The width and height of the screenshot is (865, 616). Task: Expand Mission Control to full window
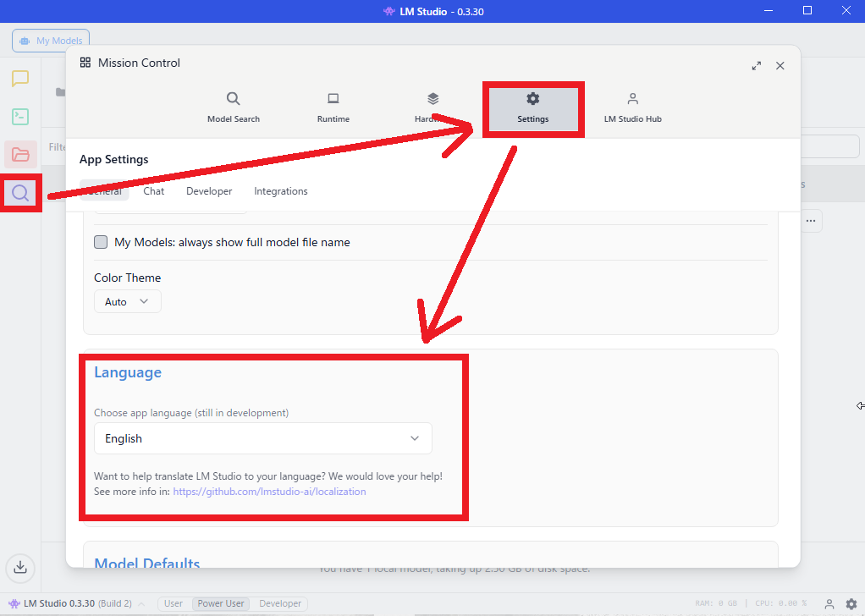757,66
